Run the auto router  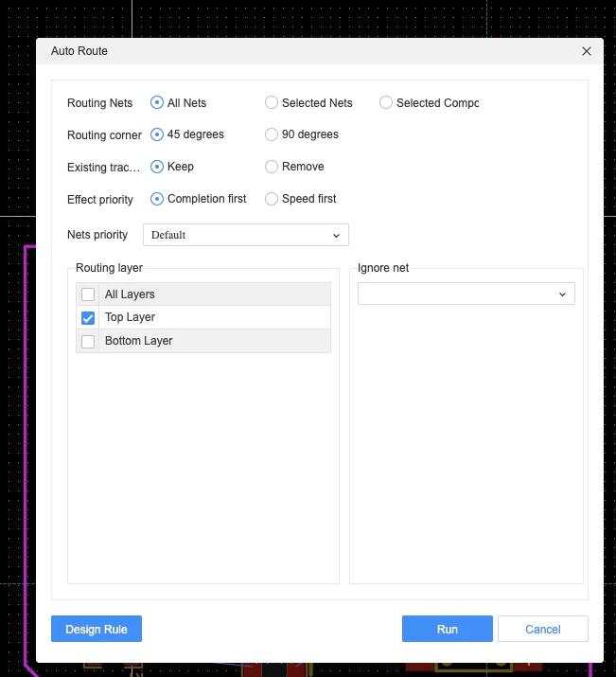447,630
